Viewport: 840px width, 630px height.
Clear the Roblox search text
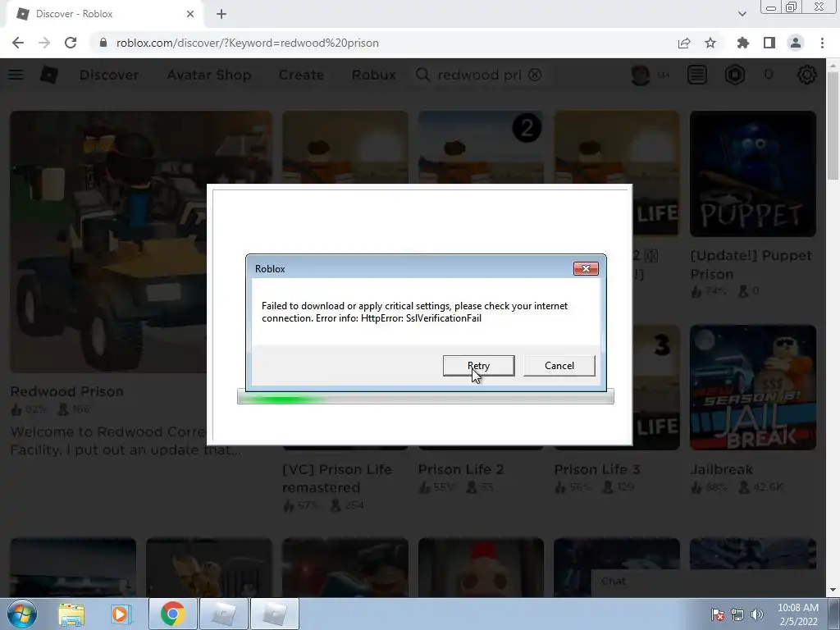[x=535, y=75]
